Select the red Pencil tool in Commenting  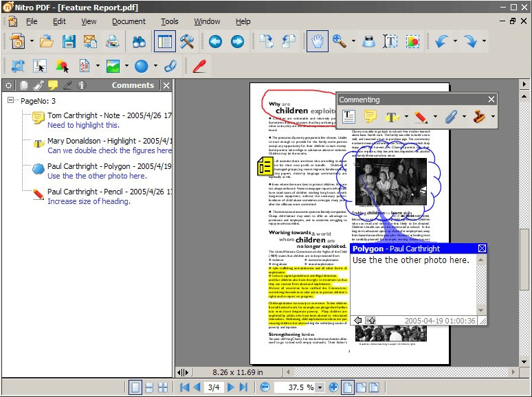(421, 117)
